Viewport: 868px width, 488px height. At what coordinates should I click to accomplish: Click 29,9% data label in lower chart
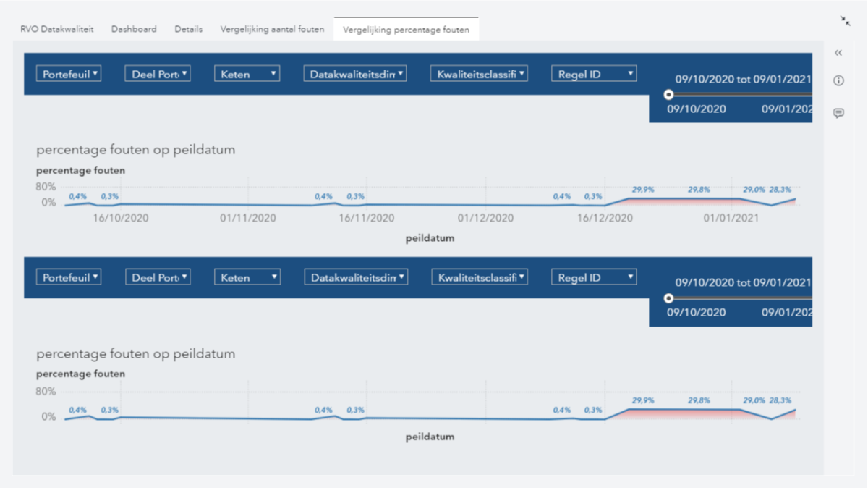(x=643, y=400)
